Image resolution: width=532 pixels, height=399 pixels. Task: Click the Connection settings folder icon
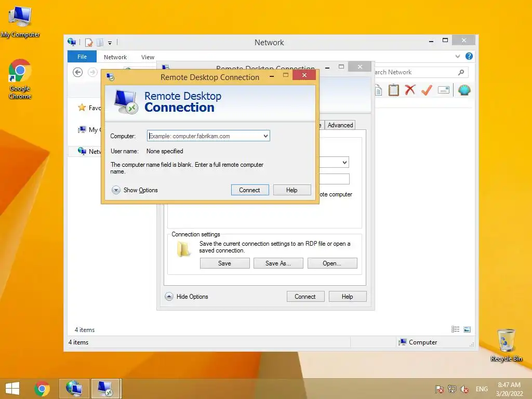[183, 249]
